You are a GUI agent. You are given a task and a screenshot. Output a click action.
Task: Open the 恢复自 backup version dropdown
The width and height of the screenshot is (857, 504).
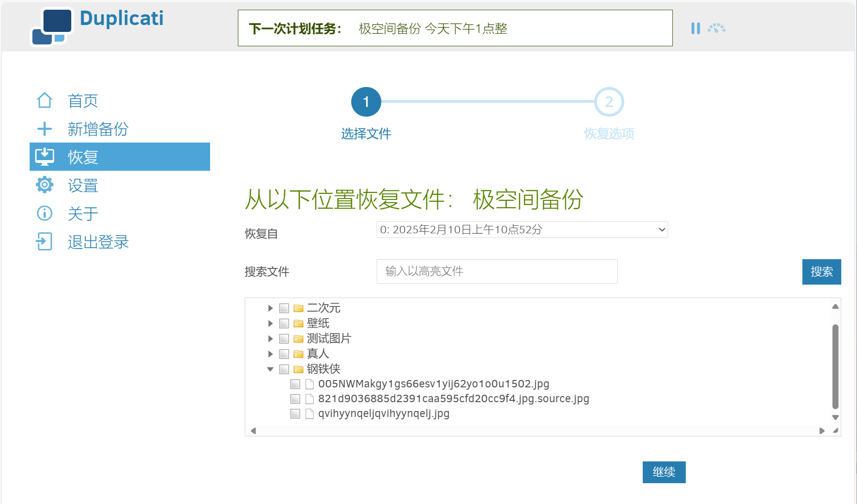[522, 229]
